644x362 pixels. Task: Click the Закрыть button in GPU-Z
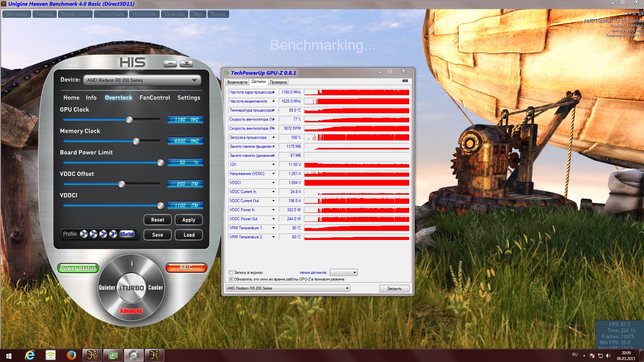point(394,289)
